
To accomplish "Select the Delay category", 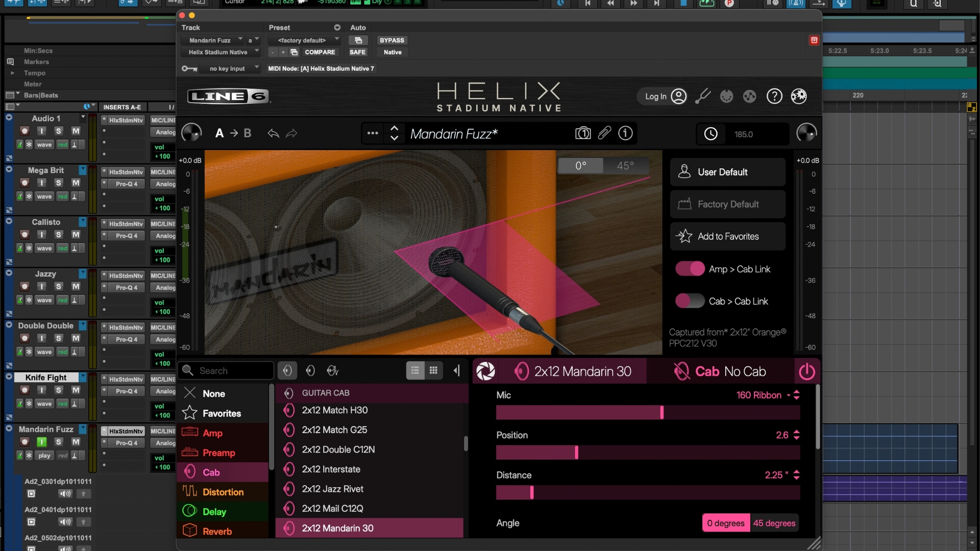I will pyautogui.click(x=223, y=511).
